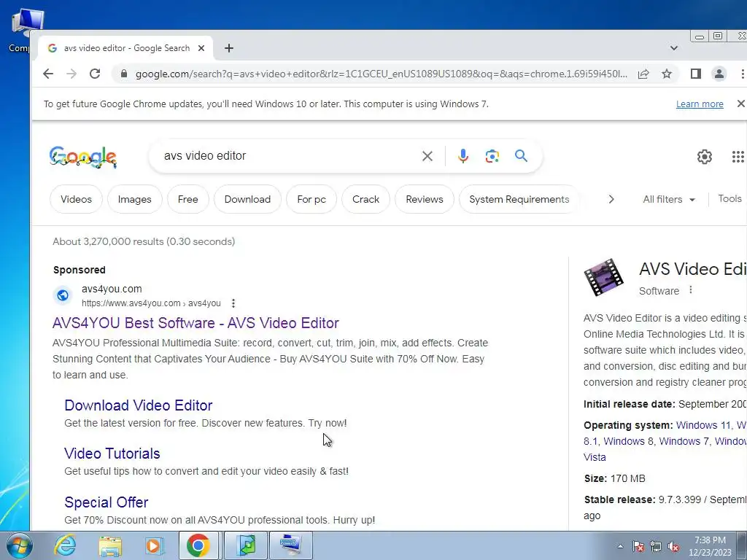Select the Videos filter chip
The height and width of the screenshot is (560, 747).
pyautogui.click(x=76, y=200)
